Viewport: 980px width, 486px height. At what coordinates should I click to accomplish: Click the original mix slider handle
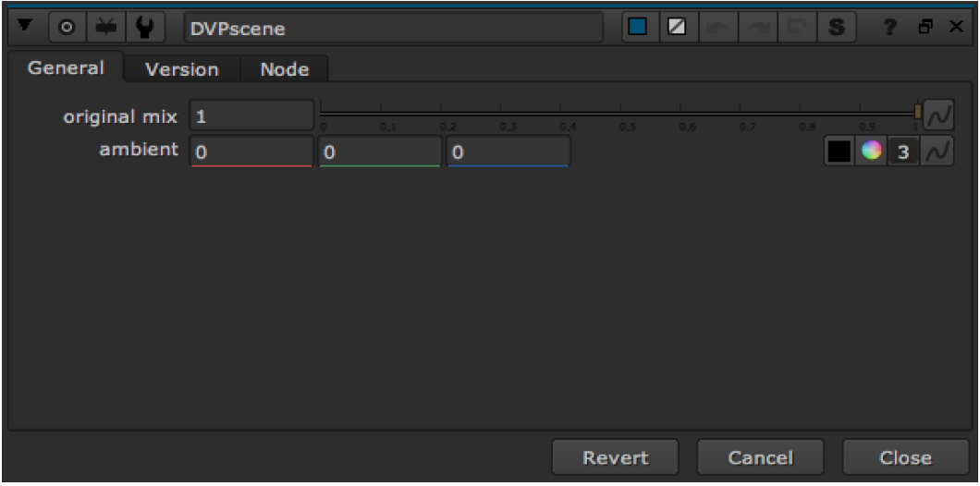(x=917, y=113)
